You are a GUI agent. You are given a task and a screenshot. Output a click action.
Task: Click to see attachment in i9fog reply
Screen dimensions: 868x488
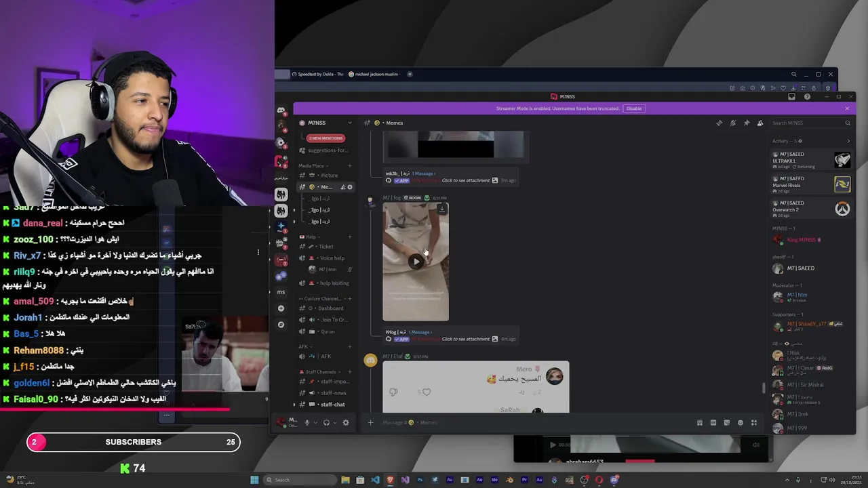pos(466,339)
